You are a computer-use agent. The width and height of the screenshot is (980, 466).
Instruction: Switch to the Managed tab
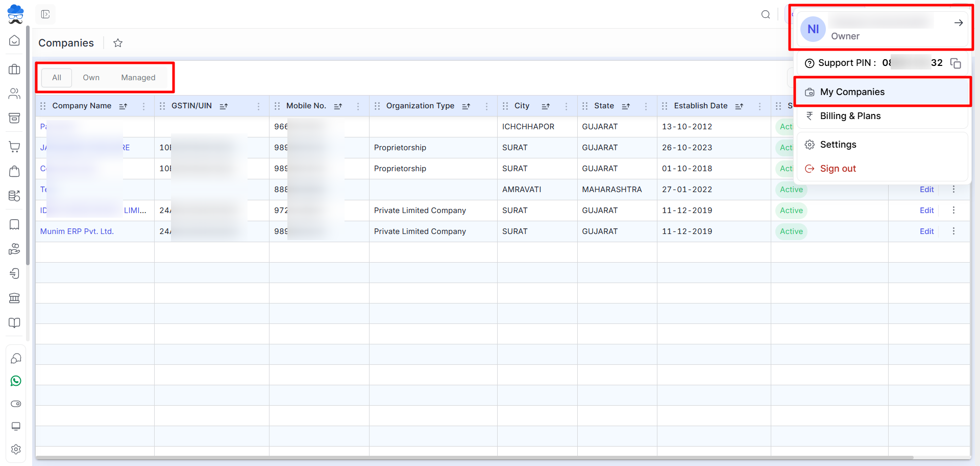point(138,78)
